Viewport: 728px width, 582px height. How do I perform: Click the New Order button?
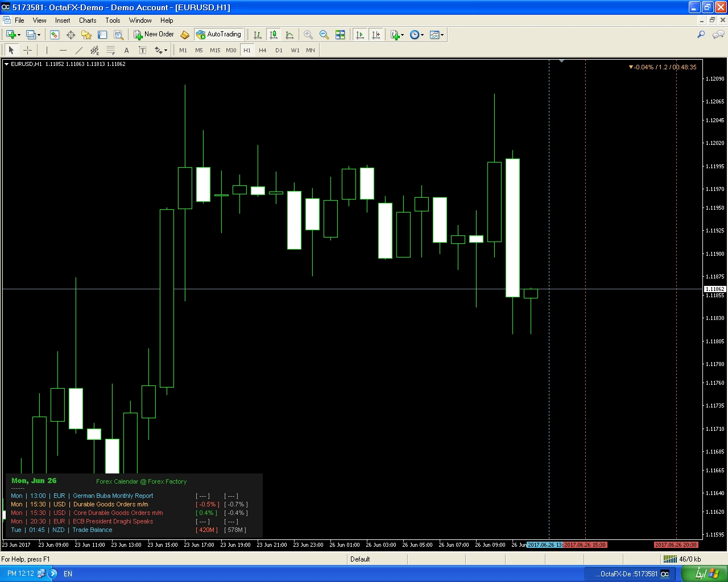coord(154,34)
